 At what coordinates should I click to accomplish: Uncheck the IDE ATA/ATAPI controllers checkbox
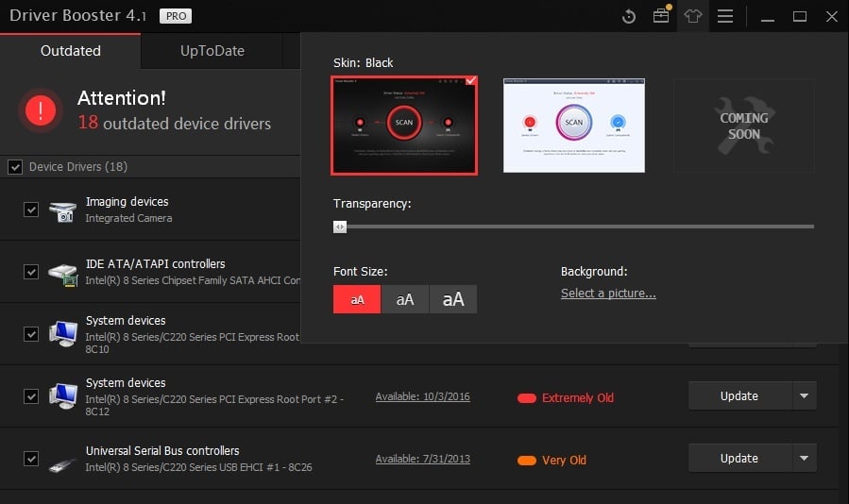tap(31, 272)
